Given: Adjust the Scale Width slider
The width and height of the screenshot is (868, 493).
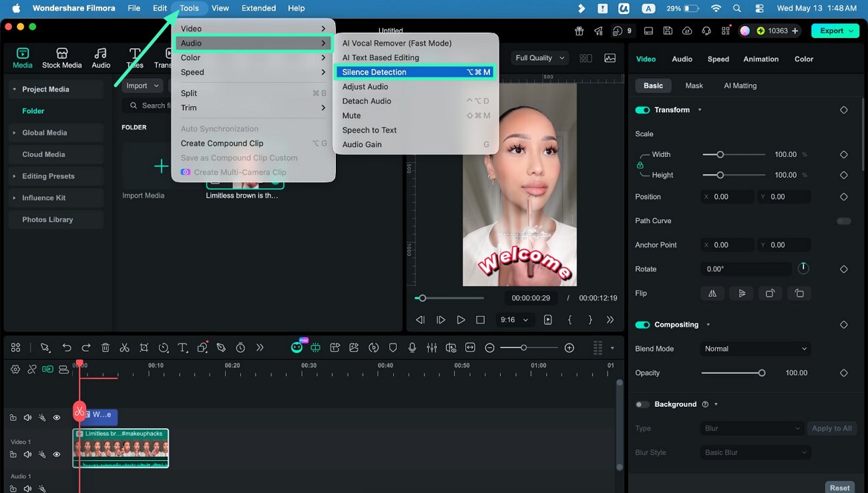Looking at the screenshot, I should tap(734, 154).
